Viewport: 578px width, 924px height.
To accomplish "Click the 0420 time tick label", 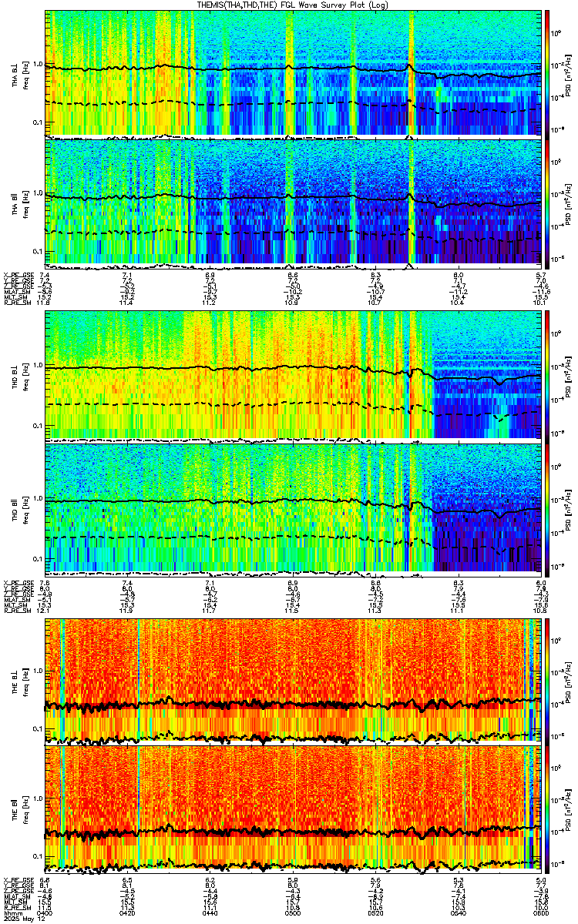I will (127, 914).
